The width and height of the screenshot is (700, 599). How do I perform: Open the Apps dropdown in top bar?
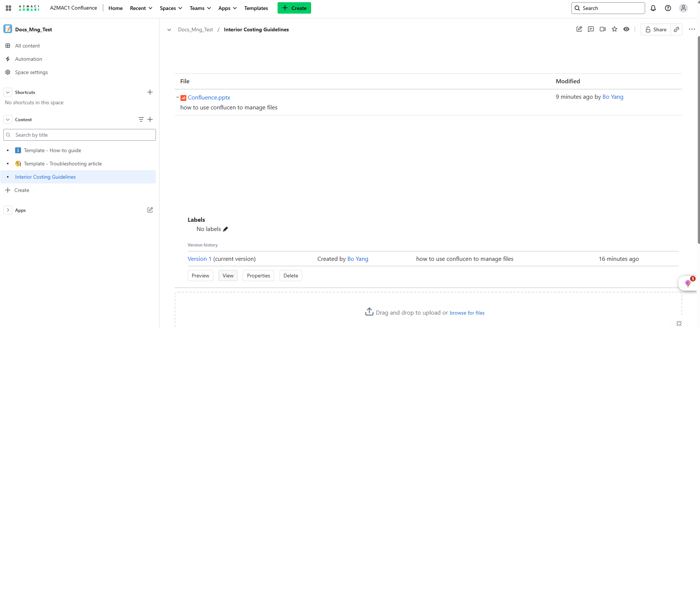click(227, 8)
